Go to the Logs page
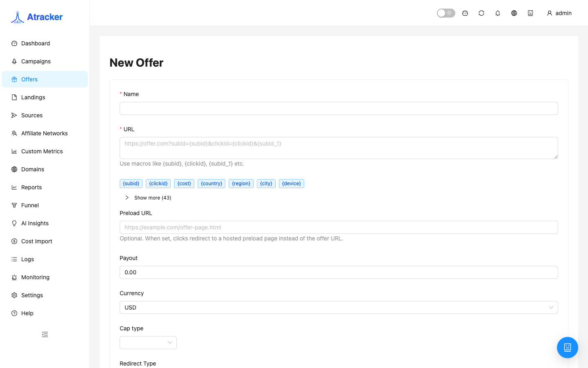The height and width of the screenshot is (368, 588). click(x=45, y=259)
